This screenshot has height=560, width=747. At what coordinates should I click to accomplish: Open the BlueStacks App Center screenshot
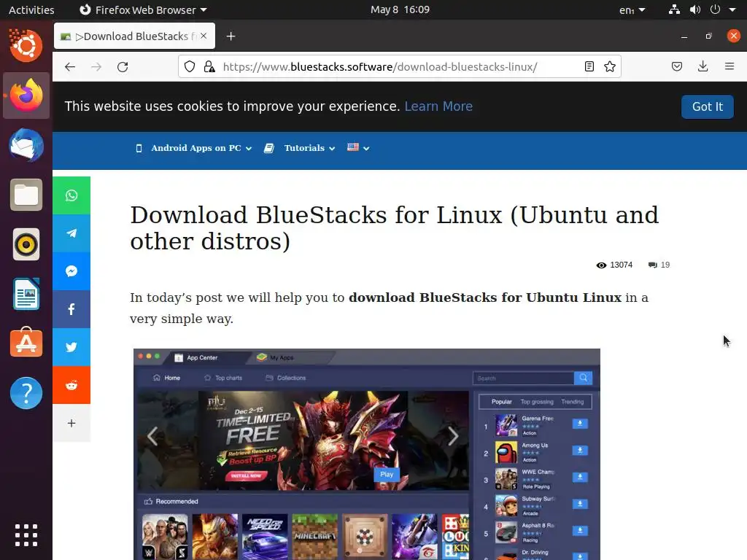pos(367,454)
